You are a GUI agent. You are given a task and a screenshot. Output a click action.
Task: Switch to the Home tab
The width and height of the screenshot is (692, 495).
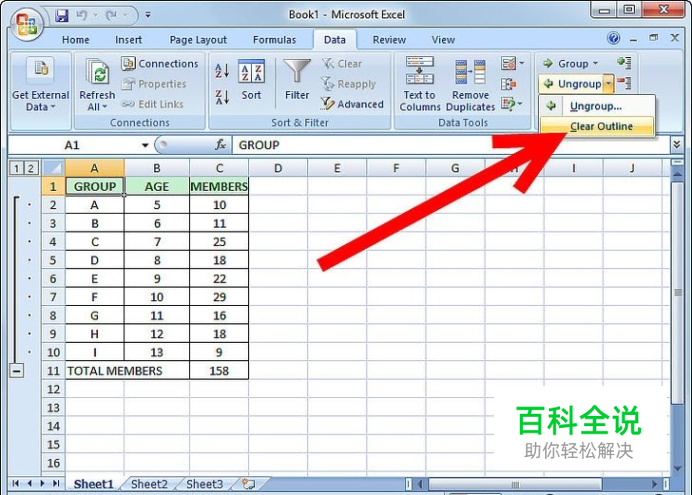click(x=75, y=40)
